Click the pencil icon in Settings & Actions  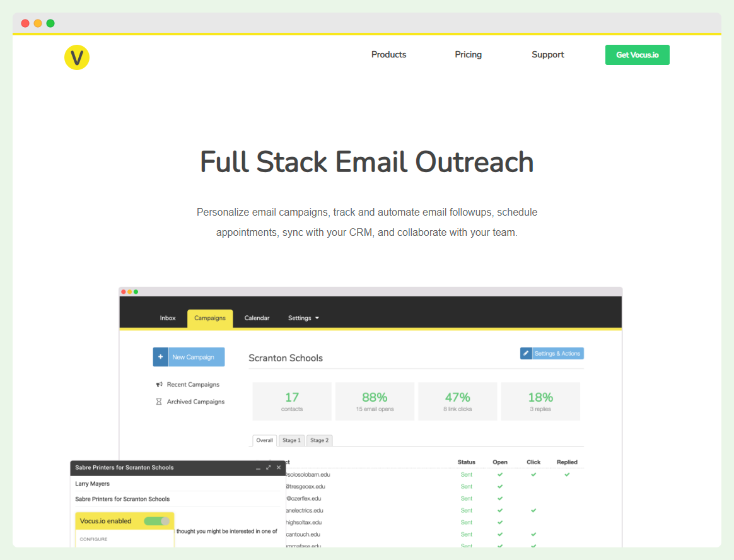click(527, 353)
